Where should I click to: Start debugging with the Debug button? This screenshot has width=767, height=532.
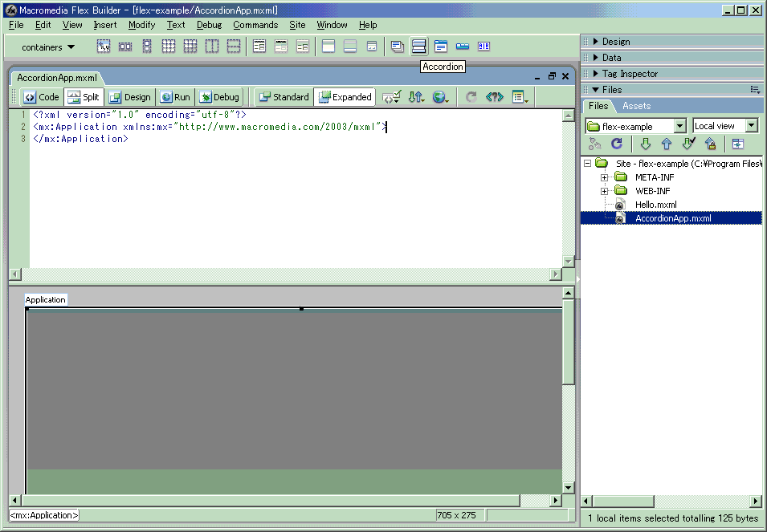tap(220, 97)
